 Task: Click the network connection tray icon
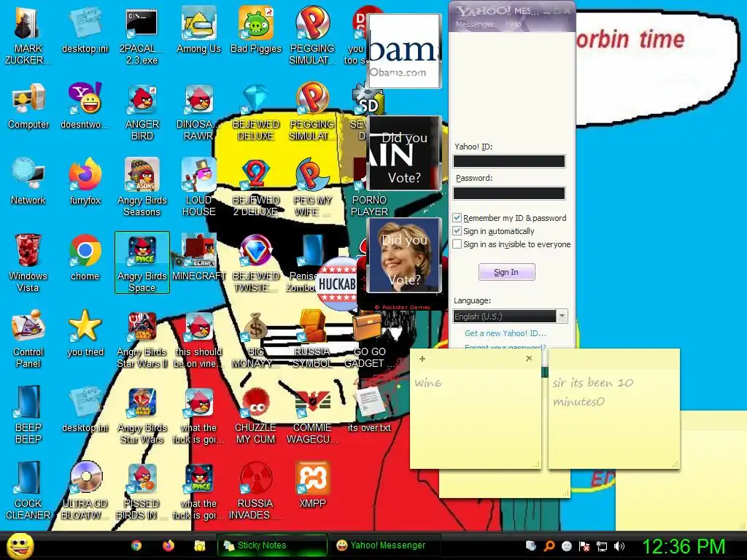(601, 546)
